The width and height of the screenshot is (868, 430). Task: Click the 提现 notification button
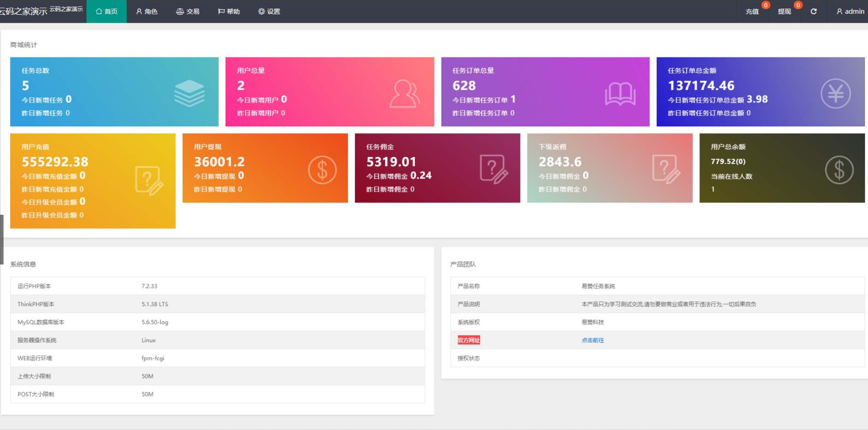(784, 11)
